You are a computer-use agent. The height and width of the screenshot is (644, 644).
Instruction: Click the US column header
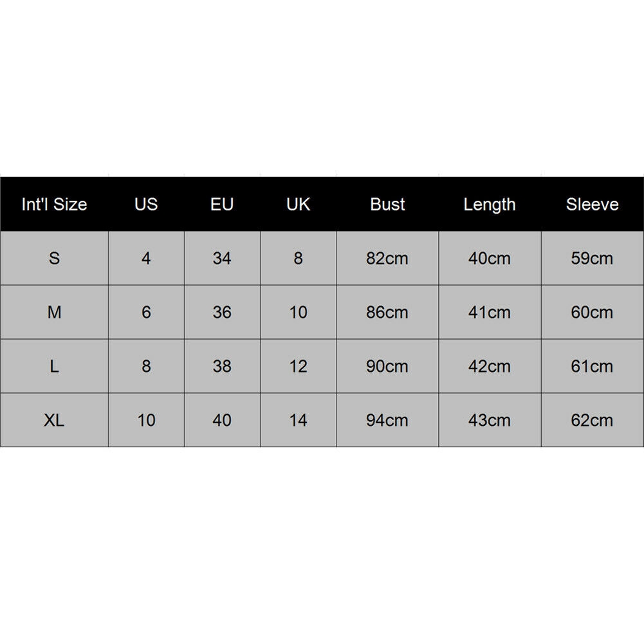146,205
